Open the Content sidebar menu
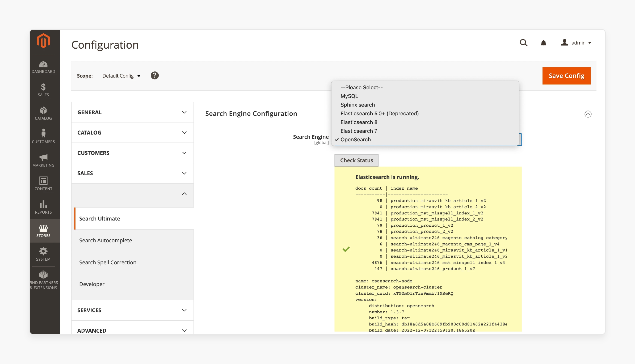Image resolution: width=635 pixels, height=364 pixels. click(x=43, y=184)
